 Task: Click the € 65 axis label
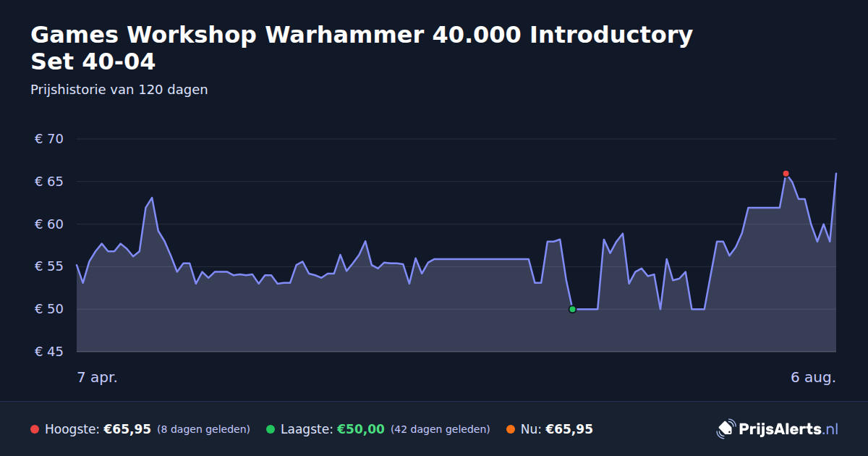pyautogui.click(x=49, y=182)
